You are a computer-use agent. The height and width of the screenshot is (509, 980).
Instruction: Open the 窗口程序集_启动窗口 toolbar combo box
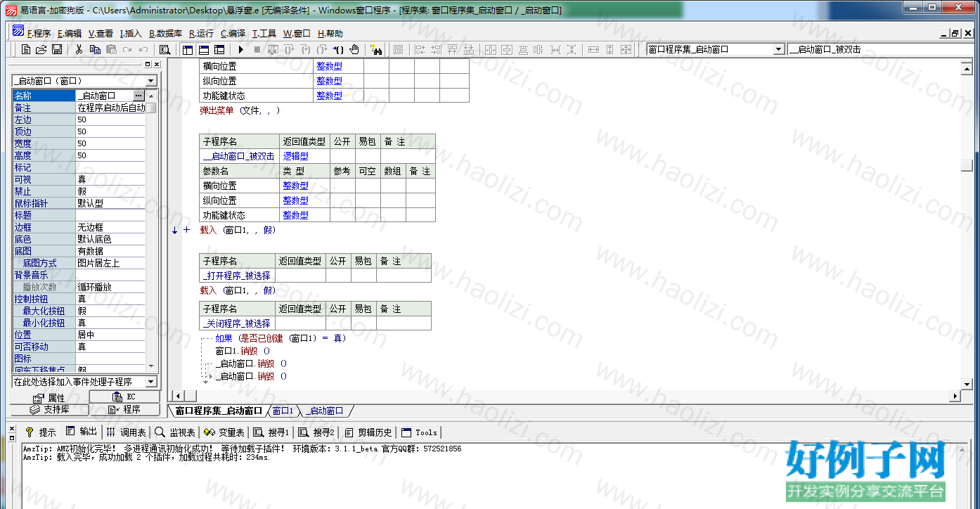[715, 49]
